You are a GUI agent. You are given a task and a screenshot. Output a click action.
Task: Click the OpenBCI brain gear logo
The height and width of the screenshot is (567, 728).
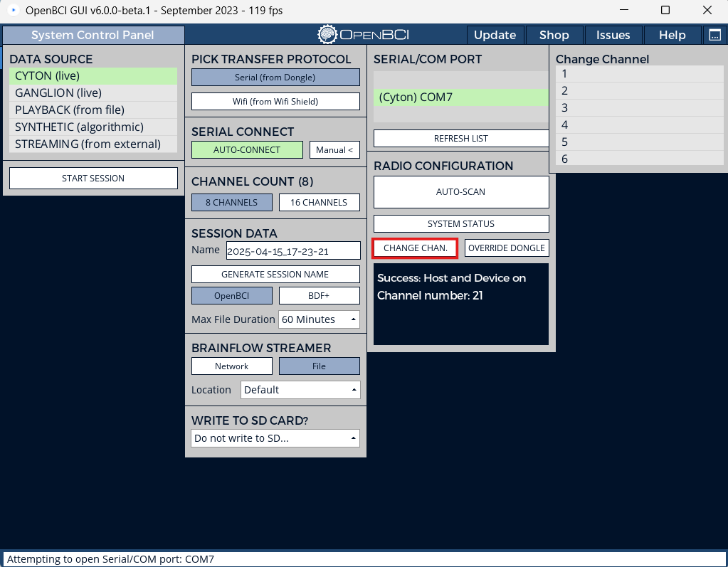[327, 35]
